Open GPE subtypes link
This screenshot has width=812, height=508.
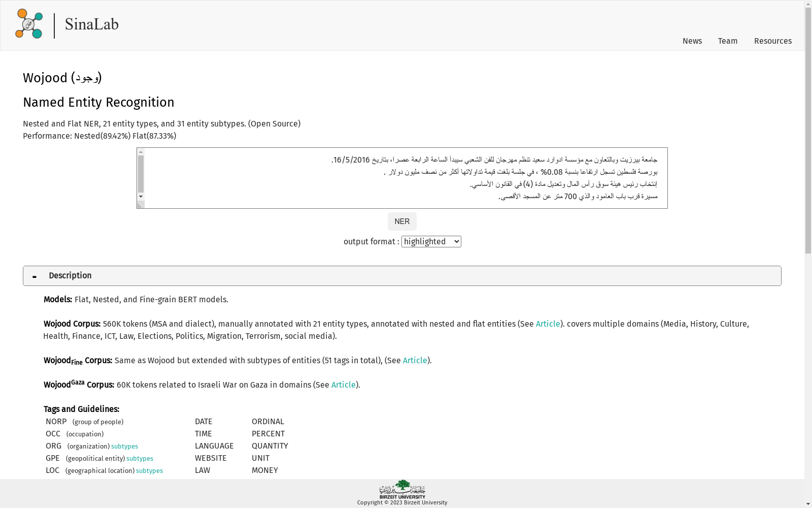coord(140,459)
